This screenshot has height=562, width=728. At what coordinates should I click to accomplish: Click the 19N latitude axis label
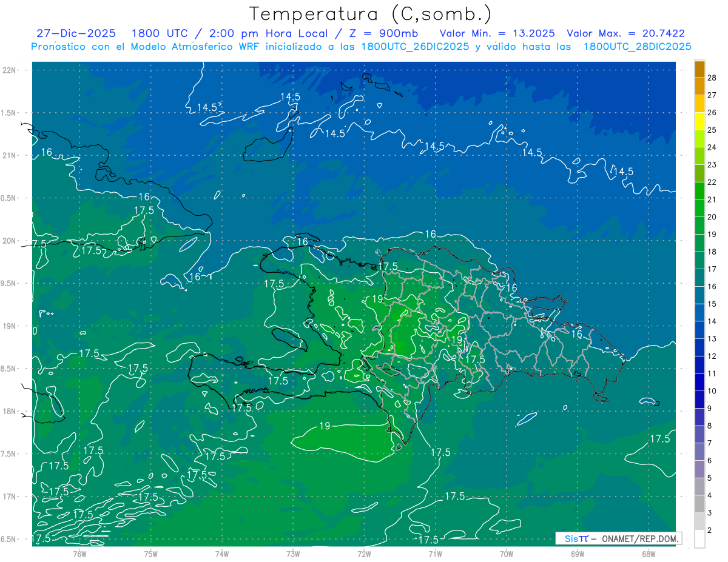[x=10, y=326]
